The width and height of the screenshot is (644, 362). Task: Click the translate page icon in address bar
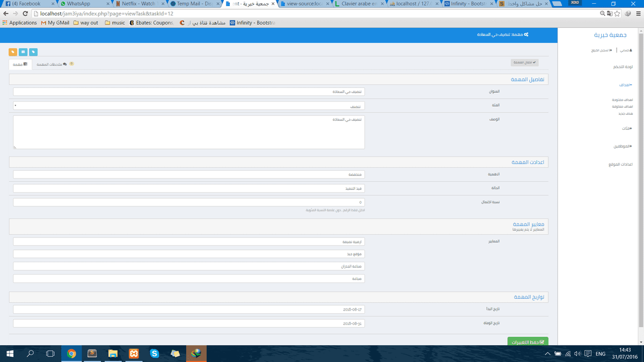pos(610,13)
